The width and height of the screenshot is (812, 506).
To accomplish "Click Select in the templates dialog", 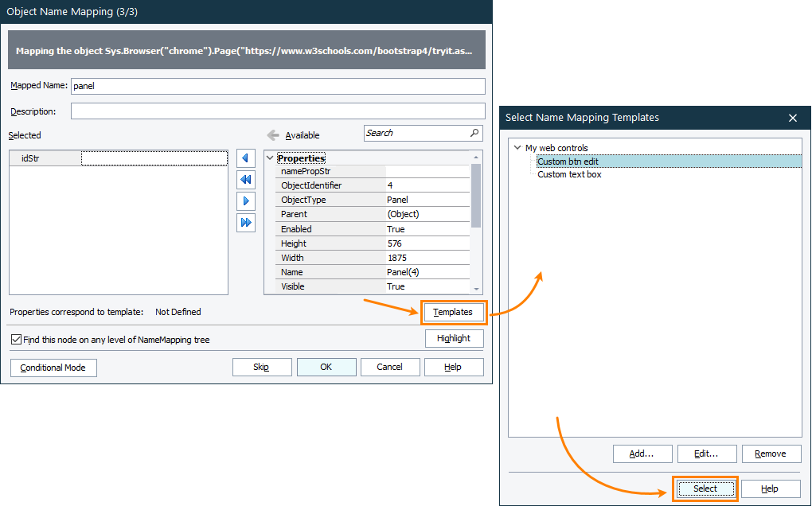I will coord(705,488).
